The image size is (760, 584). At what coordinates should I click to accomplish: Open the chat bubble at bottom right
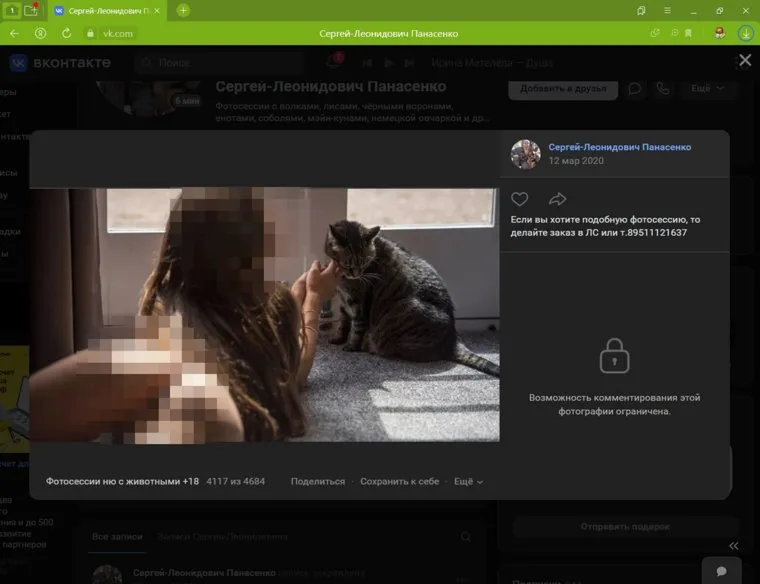pos(721,568)
